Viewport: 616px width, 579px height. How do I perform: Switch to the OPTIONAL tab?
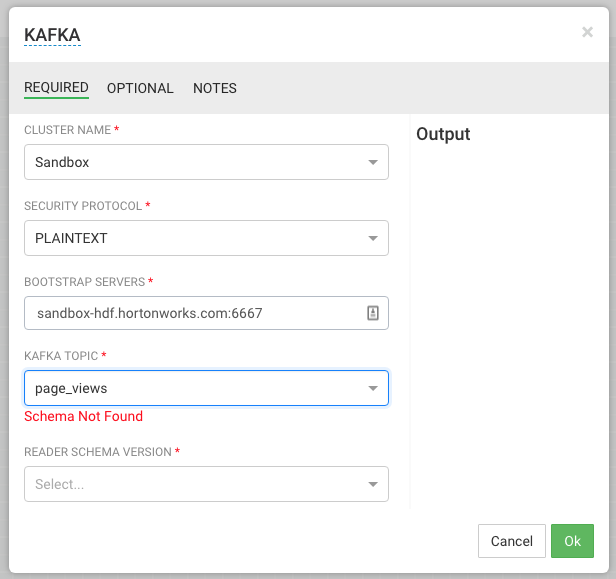[140, 88]
